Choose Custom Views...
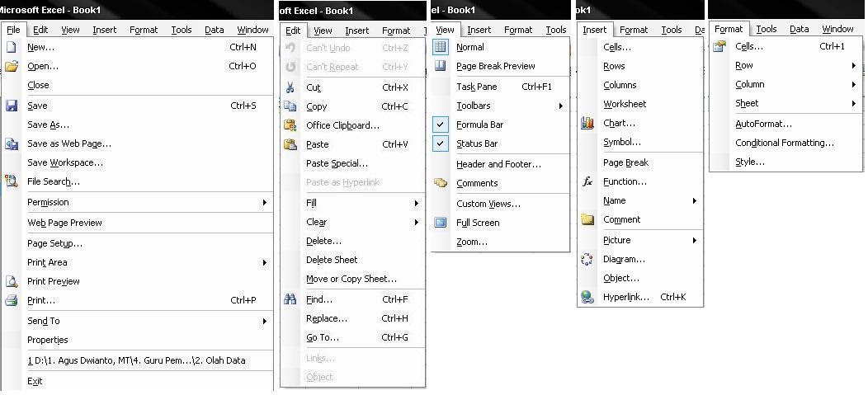 click(x=488, y=205)
